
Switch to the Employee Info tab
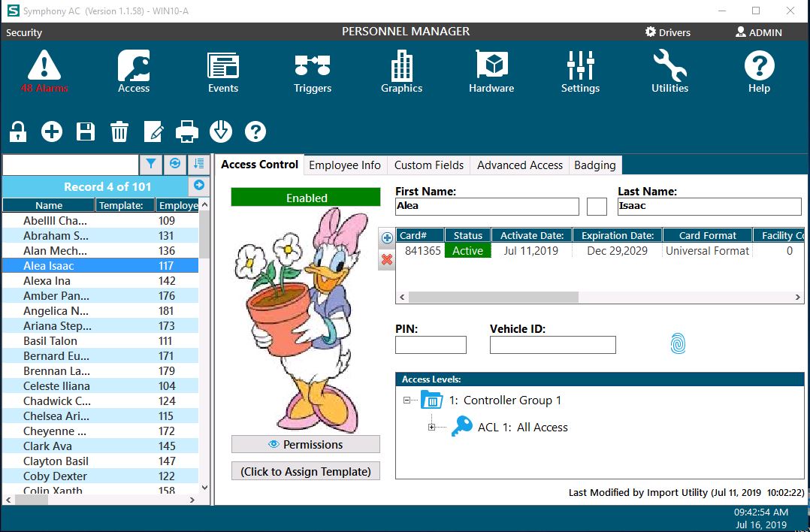pyautogui.click(x=345, y=165)
